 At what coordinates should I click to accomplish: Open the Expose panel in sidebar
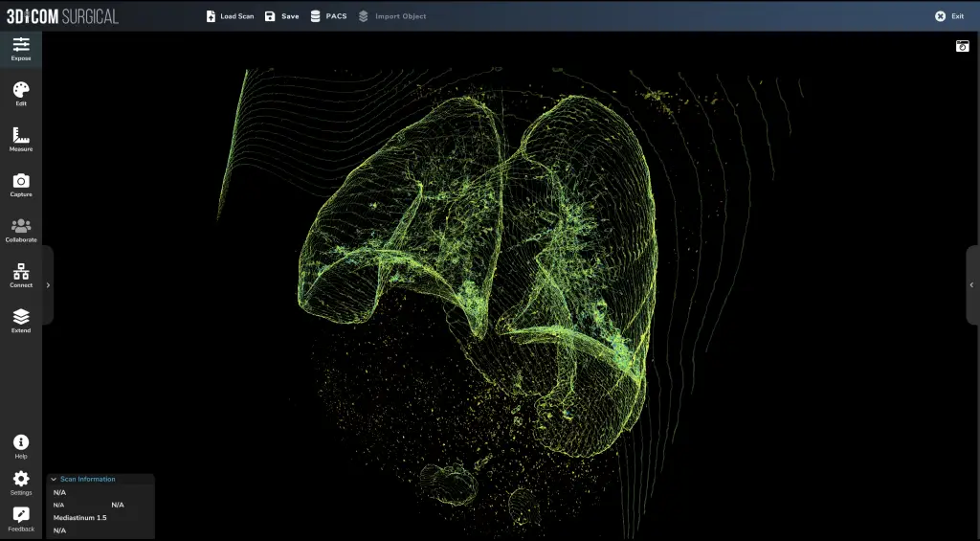click(21, 49)
